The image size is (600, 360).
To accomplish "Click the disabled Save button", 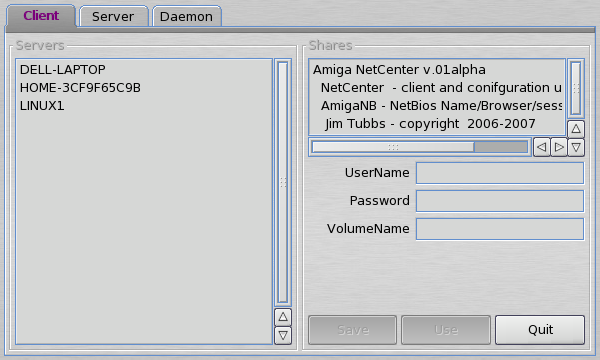I will [x=352, y=330].
